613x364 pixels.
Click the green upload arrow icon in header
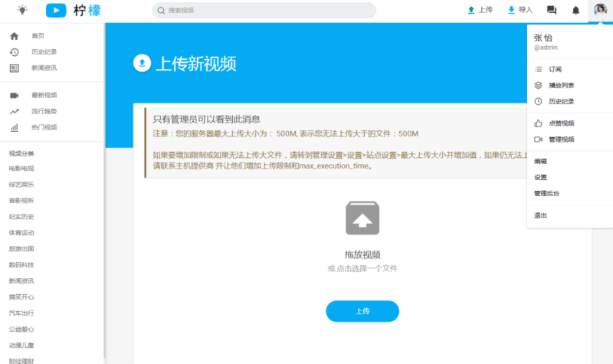pyautogui.click(x=471, y=10)
